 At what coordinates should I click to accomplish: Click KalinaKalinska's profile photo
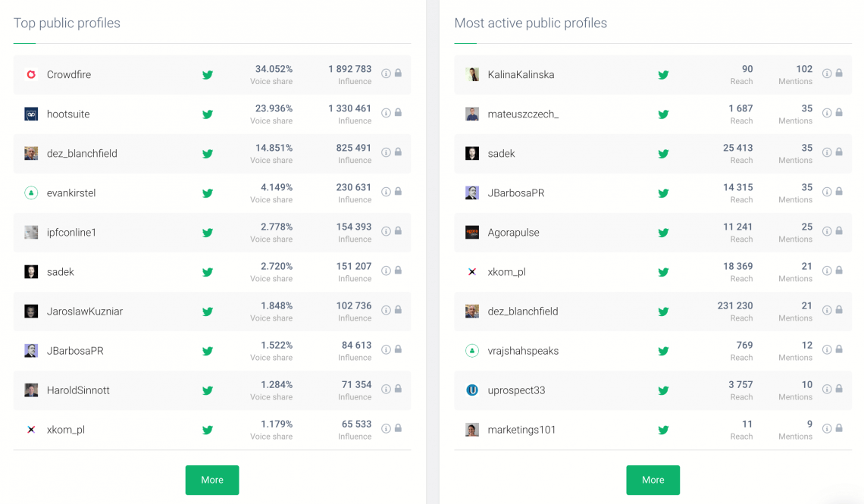(x=472, y=75)
